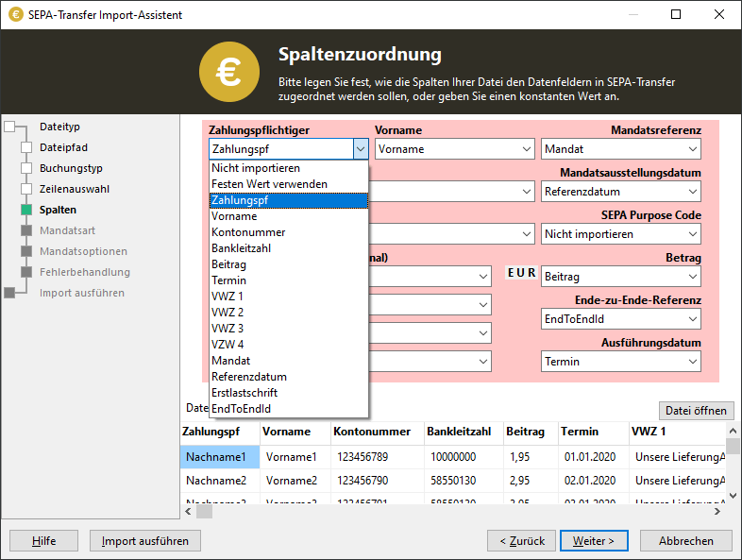742x560 pixels.
Task: Select 'VWZ 3' list entry
Action: tap(289, 329)
